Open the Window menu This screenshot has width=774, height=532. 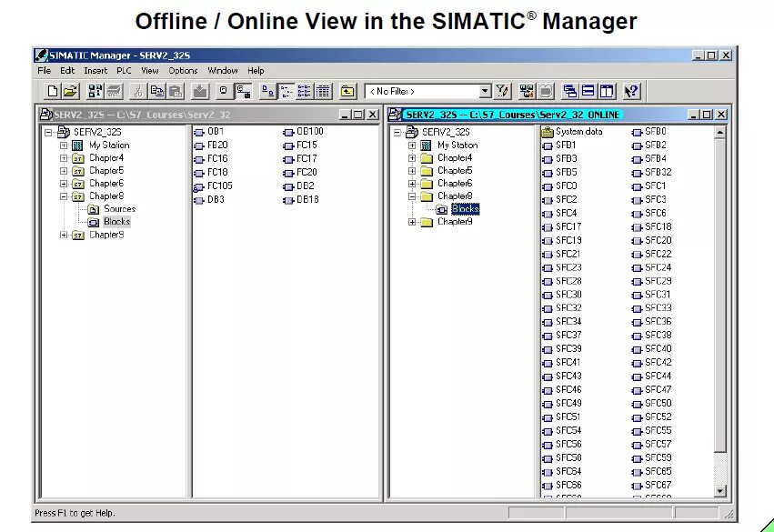(x=222, y=71)
